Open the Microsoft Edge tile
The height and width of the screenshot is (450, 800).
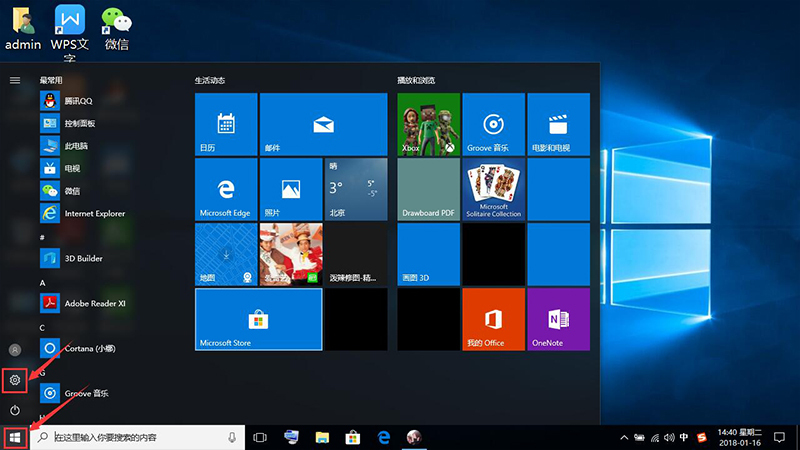225,189
